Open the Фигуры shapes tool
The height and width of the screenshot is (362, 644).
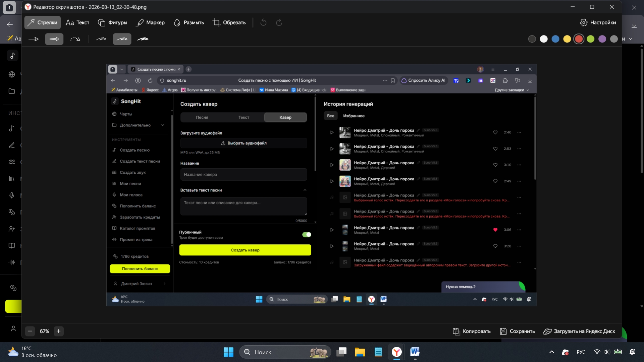click(112, 22)
